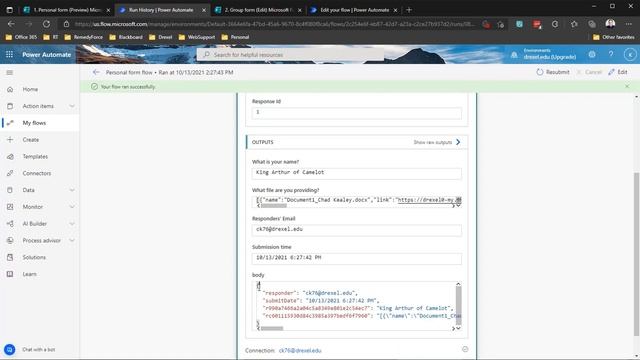The width and height of the screenshot is (640, 360).
Task: Open the browser Favorites star icon
Action: coord(574,24)
